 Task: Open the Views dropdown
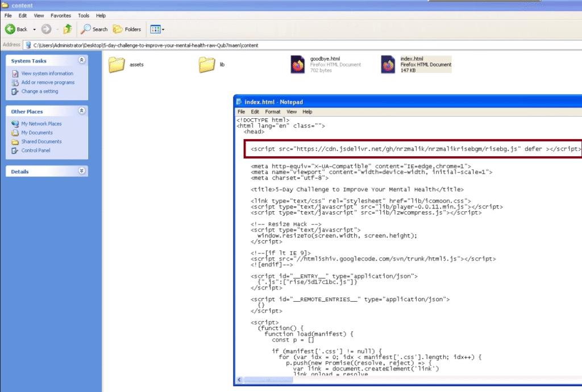(156, 29)
